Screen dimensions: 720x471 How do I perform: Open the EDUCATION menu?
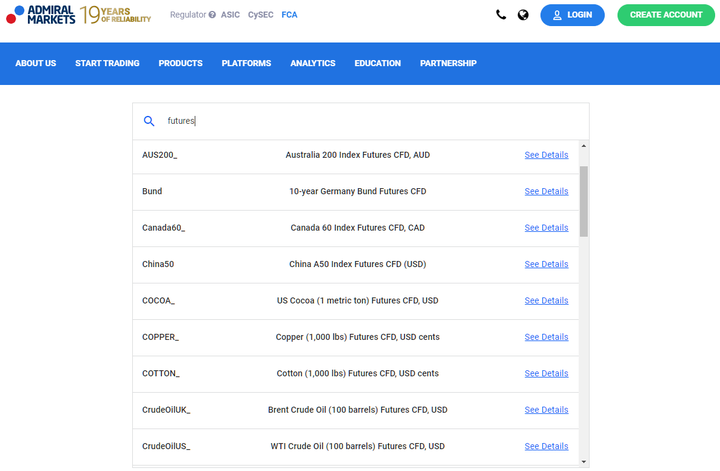click(x=377, y=63)
